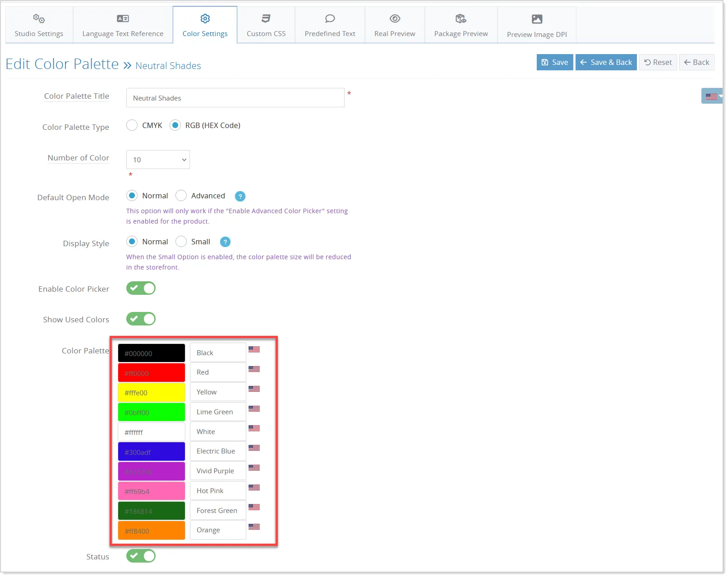Click the Save & Back button
This screenshot has width=728, height=577.
[606, 62]
